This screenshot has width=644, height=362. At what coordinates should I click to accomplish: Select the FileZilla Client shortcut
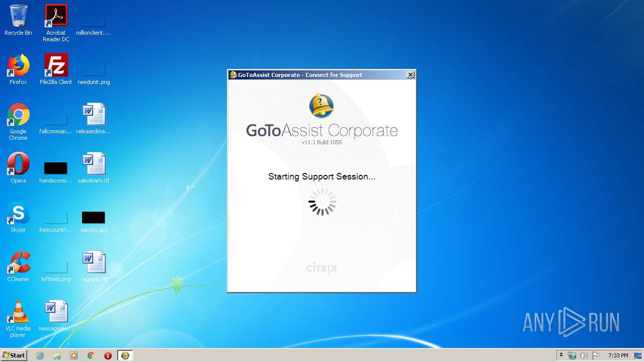coord(56,69)
